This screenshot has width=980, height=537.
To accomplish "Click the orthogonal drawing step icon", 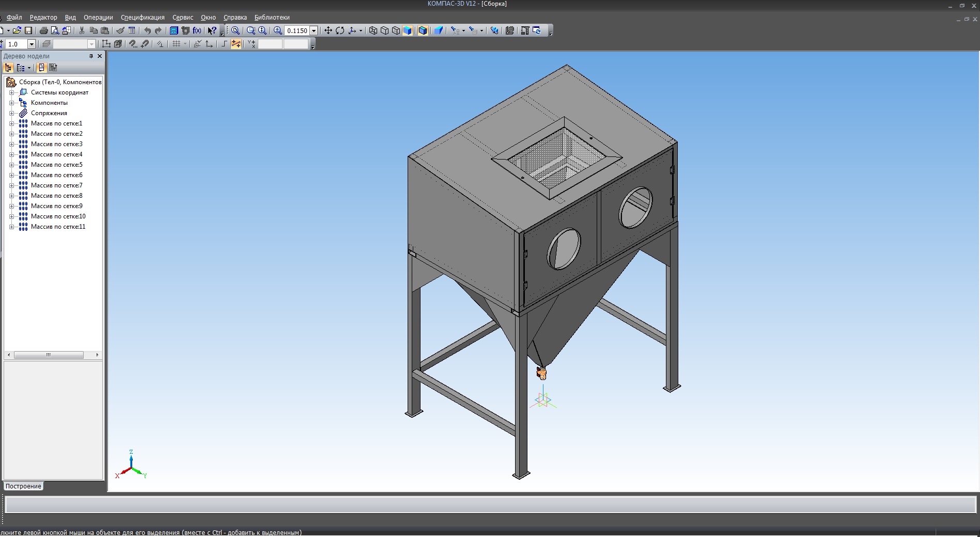I will [x=224, y=44].
